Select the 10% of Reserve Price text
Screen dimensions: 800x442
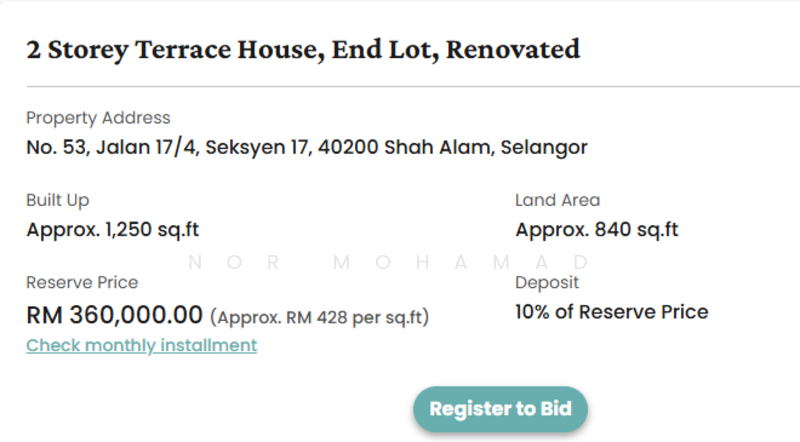coord(611,312)
